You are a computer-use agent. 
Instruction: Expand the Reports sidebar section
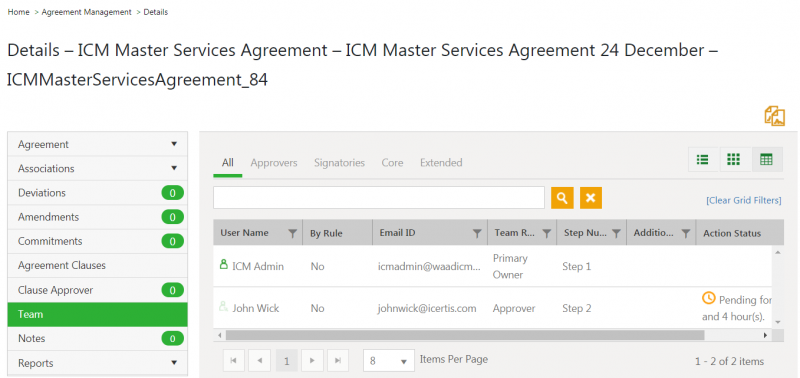pyautogui.click(x=97, y=363)
